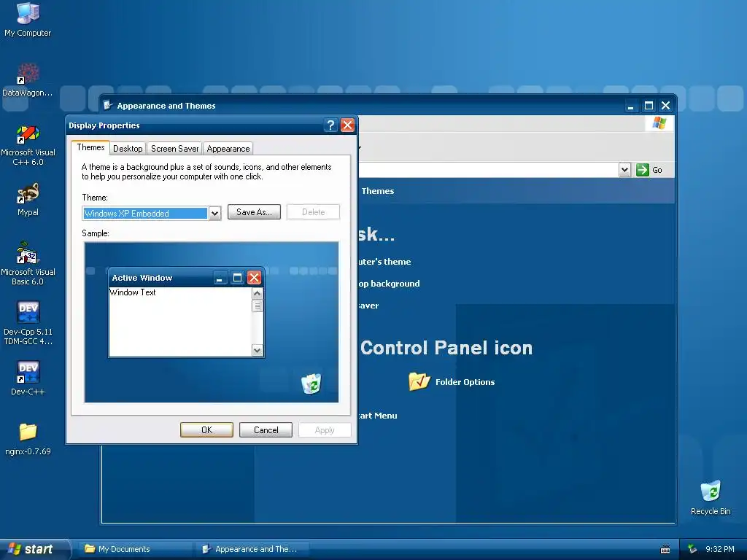Click the Appearance and Themes address field
Viewport: 747px width, 560px height.
tap(488, 169)
